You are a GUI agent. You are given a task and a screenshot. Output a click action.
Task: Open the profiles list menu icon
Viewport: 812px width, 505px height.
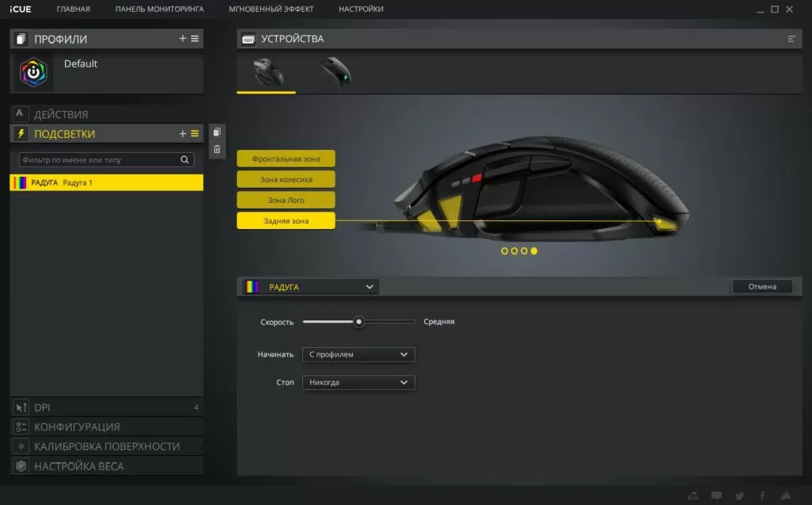(x=195, y=38)
